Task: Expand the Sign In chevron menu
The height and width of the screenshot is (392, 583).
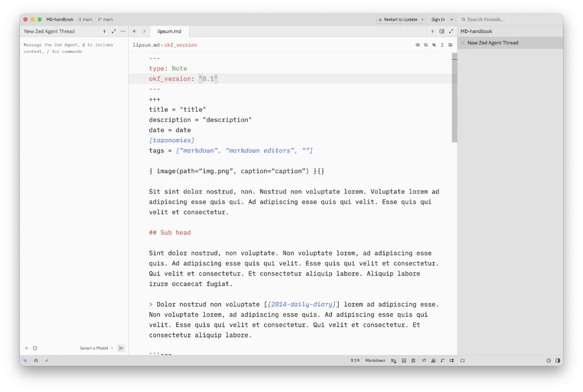Action: 451,19
